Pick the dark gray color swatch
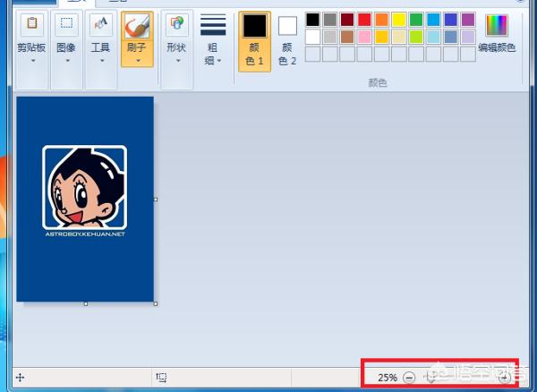 tap(329, 20)
